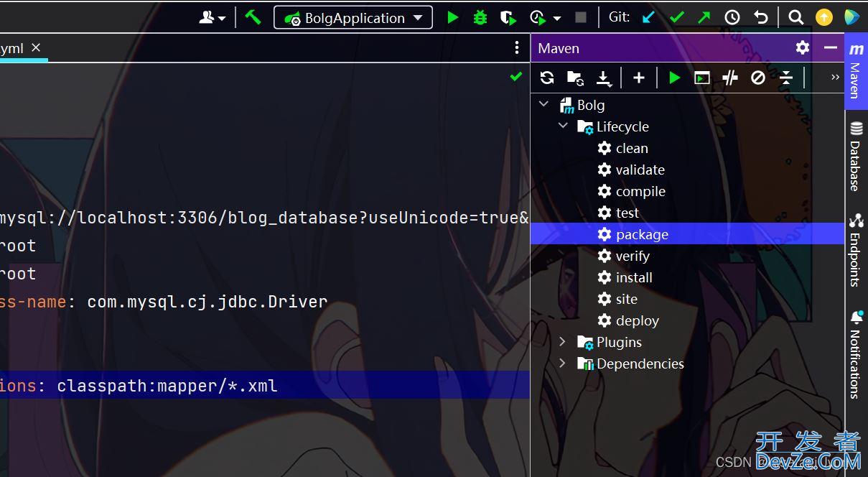Select the deploy lifecycle goal

point(637,320)
